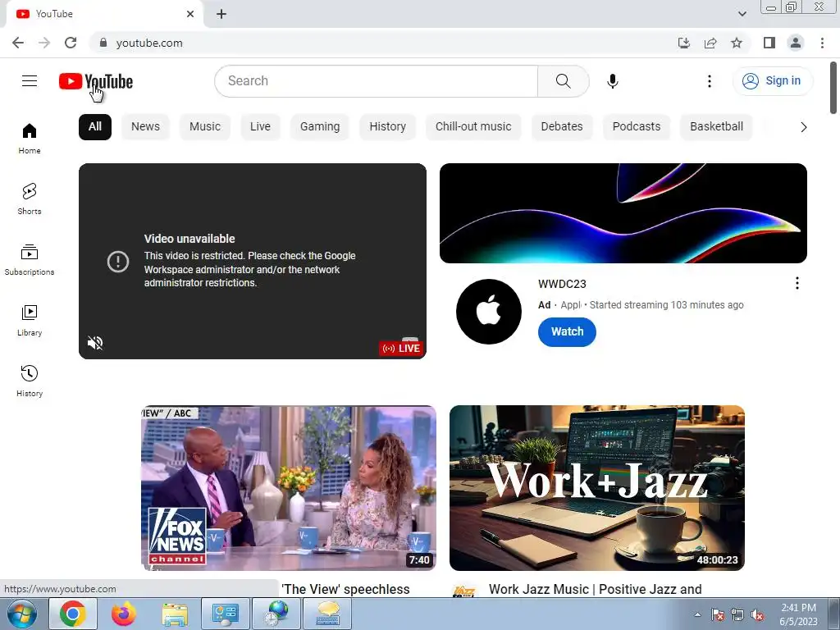Click the Sign in button
The image size is (840, 630).
coord(773,81)
